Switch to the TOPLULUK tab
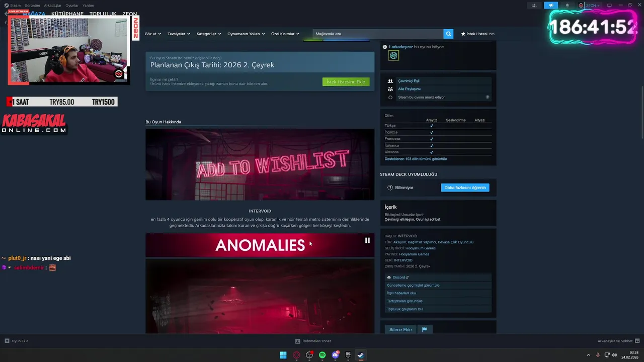 tap(103, 14)
